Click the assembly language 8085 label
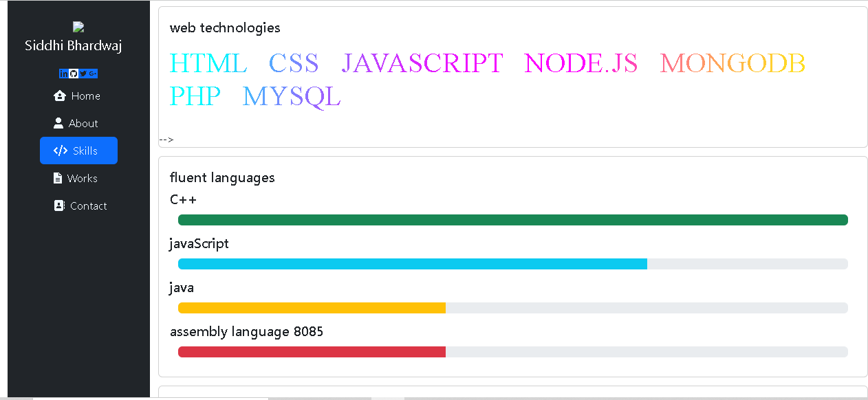This screenshot has width=868, height=400. point(246,332)
